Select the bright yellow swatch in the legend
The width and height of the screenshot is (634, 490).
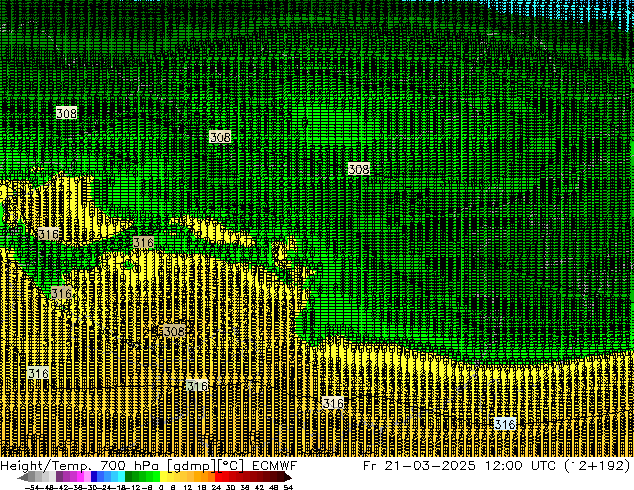163,476
